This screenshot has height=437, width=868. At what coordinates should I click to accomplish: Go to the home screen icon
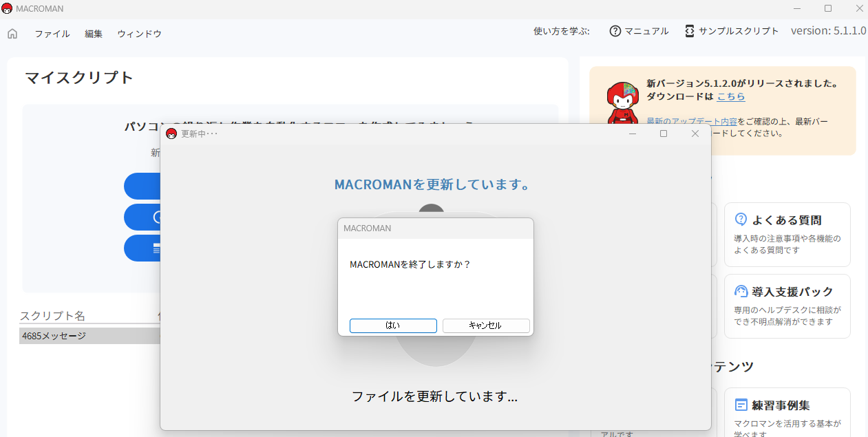coord(12,34)
